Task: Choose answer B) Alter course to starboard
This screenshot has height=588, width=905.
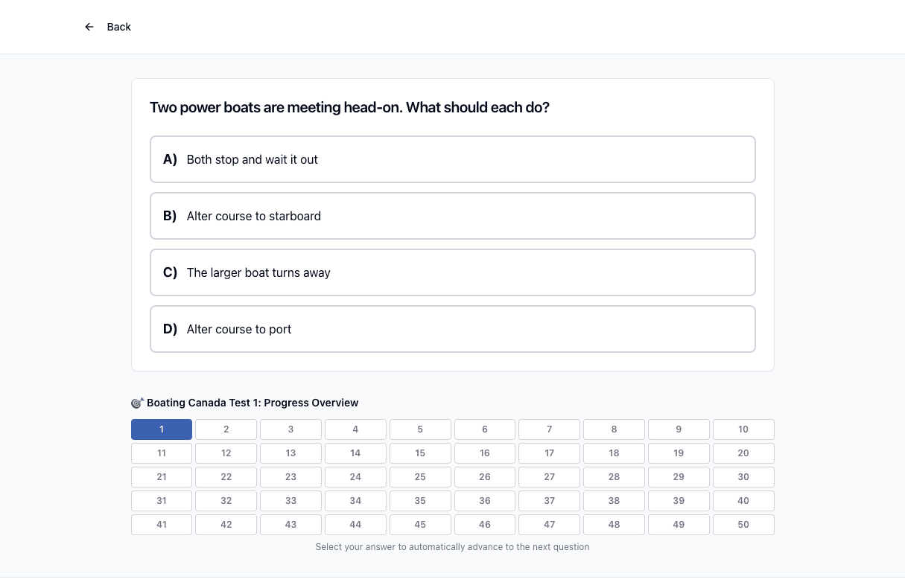Action: coord(453,216)
